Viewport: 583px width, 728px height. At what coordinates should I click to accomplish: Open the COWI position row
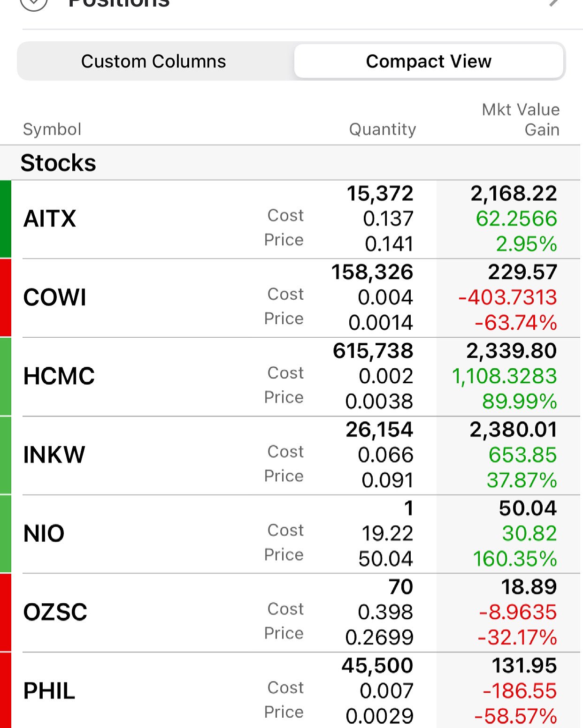pyautogui.click(x=290, y=298)
